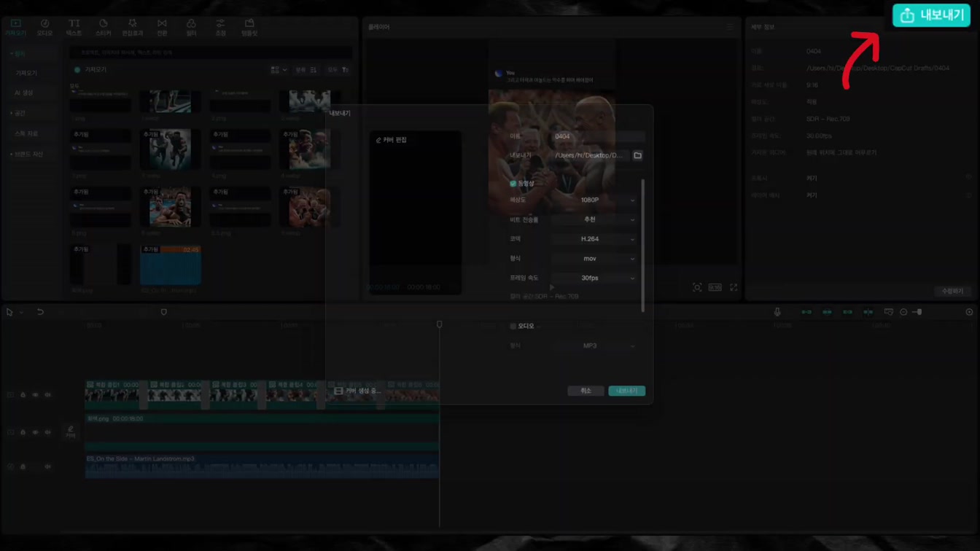Open the grid view mode dropdown
Image resolution: width=980 pixels, height=551 pixels.
click(x=279, y=70)
